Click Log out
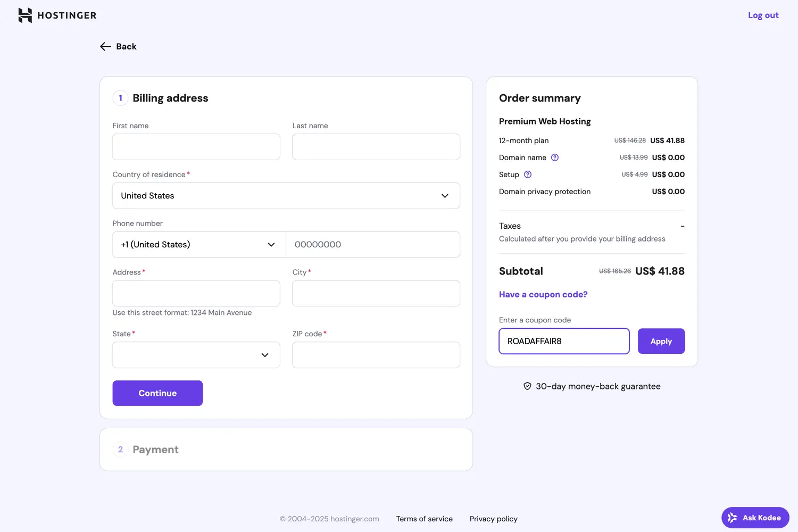The image size is (798, 532). point(763,15)
